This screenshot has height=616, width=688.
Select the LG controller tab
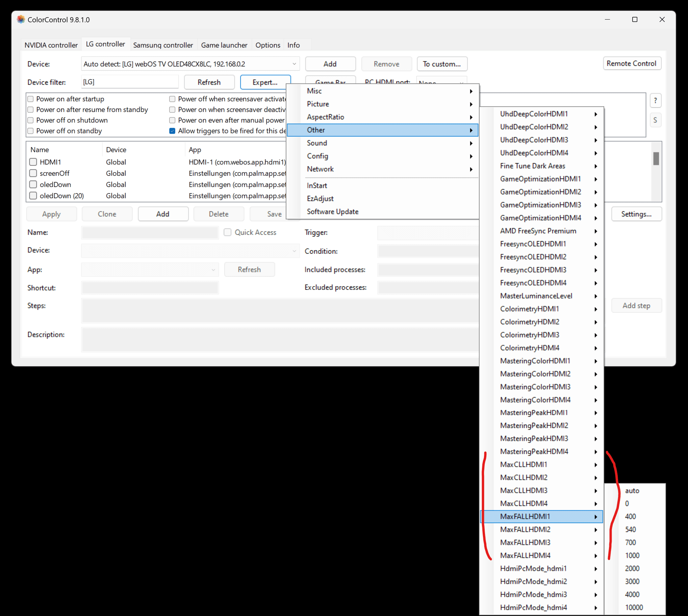click(105, 44)
